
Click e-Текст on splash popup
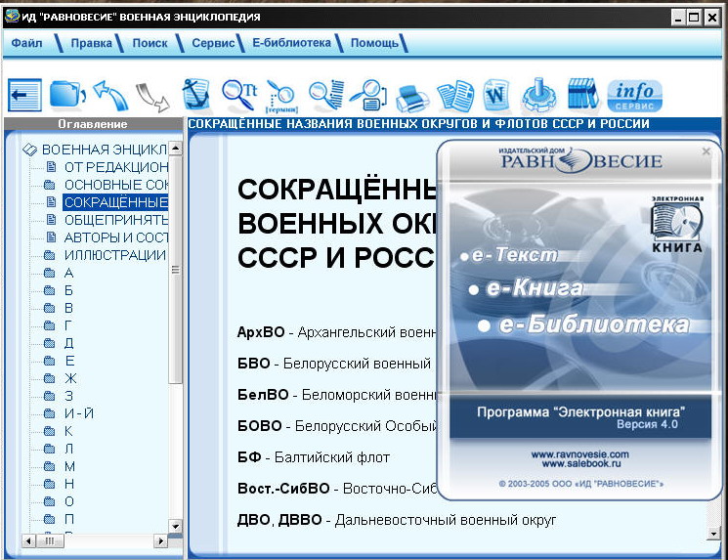point(515,254)
